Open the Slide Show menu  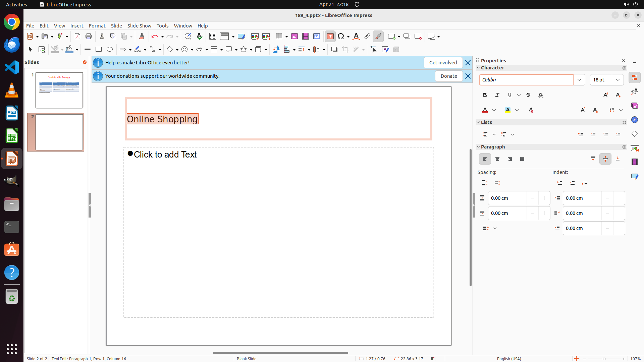(x=139, y=26)
